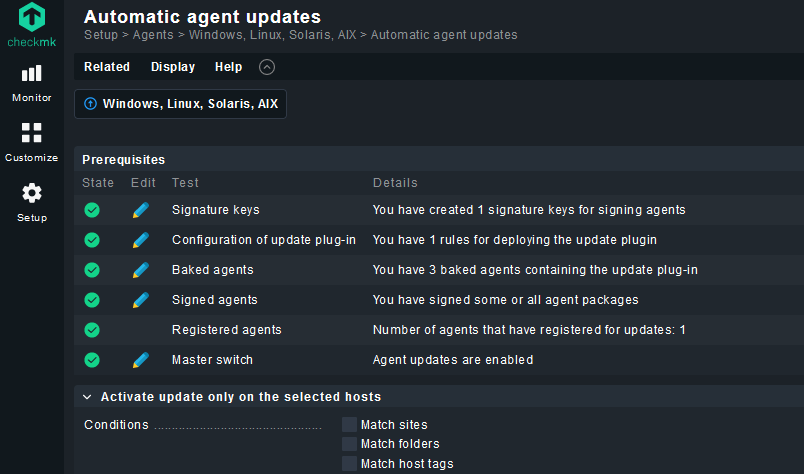Collapse the menu bar with circled chevron
This screenshot has width=804, height=474.
(x=267, y=67)
